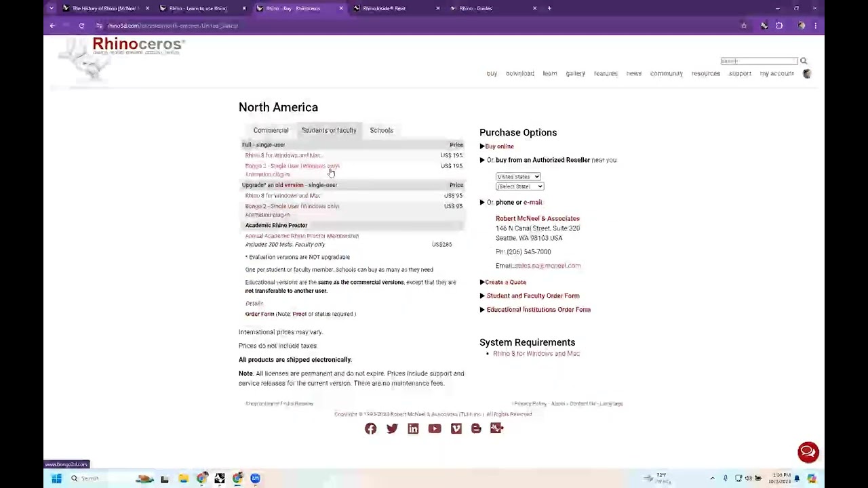Open the gallery menu item
This screenshot has width=868, height=488.
(575, 73)
